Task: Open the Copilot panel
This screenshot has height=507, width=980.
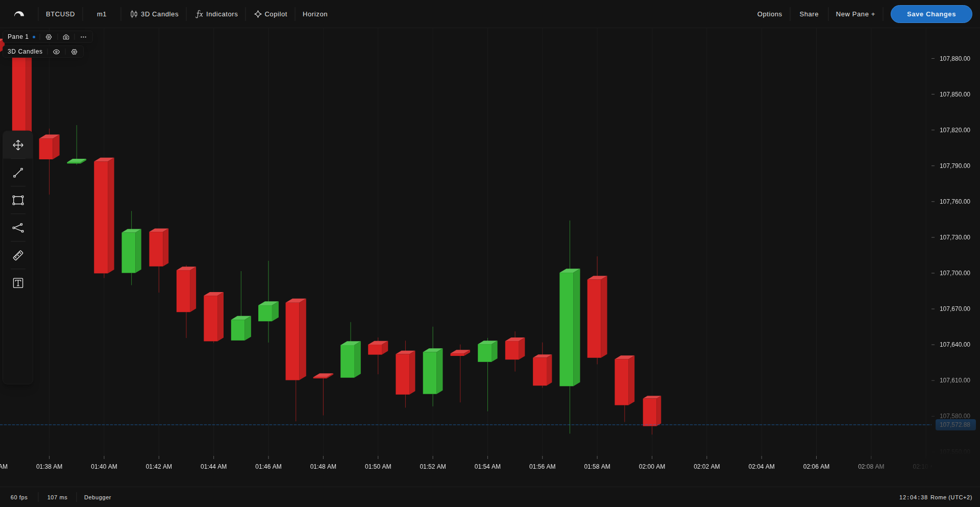Action: pos(271,14)
